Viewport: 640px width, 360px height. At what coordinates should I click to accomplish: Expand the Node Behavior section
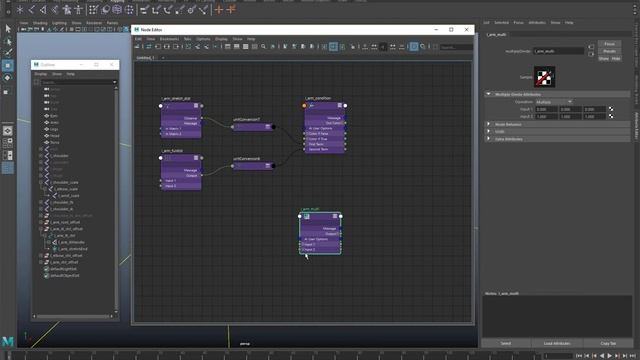point(489,124)
